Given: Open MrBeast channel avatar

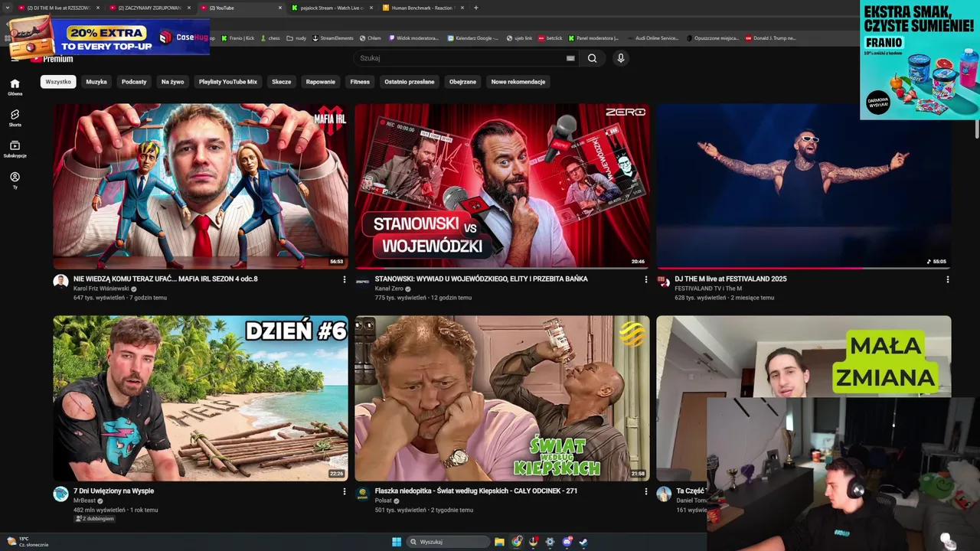Looking at the screenshot, I should (x=60, y=494).
